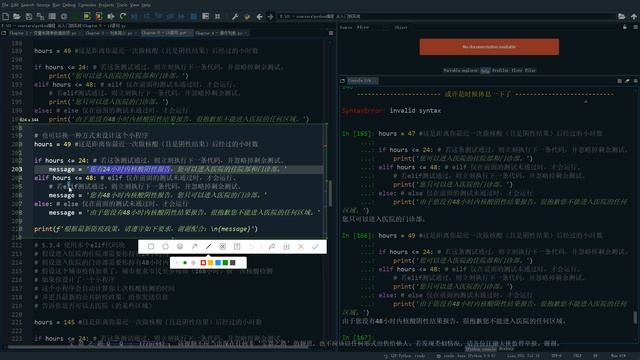640x360 pixels.
Task: Save screenshot with the download icon
Action: (286, 247)
